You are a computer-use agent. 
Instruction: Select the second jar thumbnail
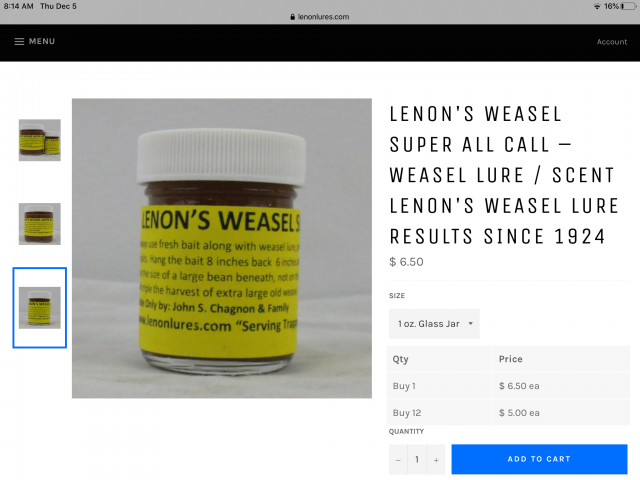[x=40, y=224]
